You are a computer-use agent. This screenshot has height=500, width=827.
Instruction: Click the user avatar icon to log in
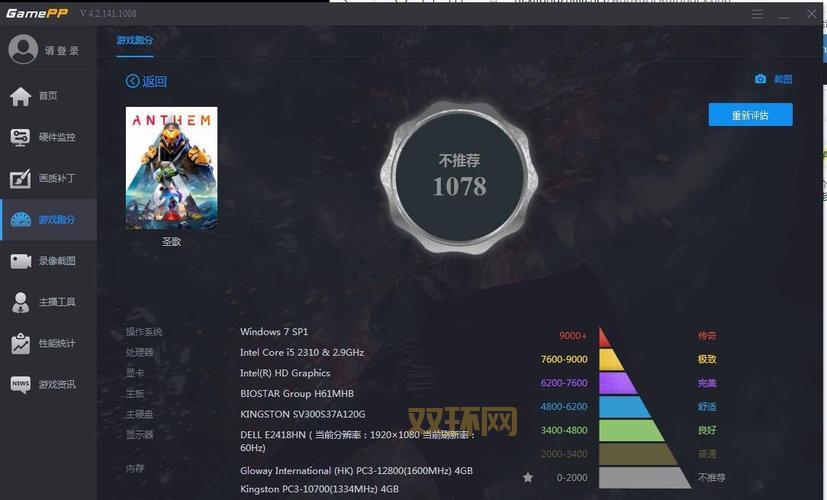(x=22, y=49)
